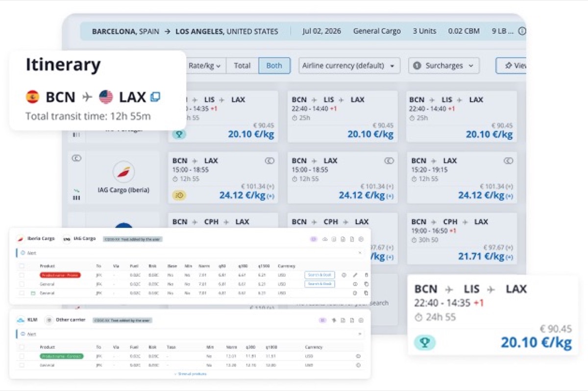The height and width of the screenshot is (391, 588).
Task: Open the Rate/kg dropdown
Action: point(205,66)
